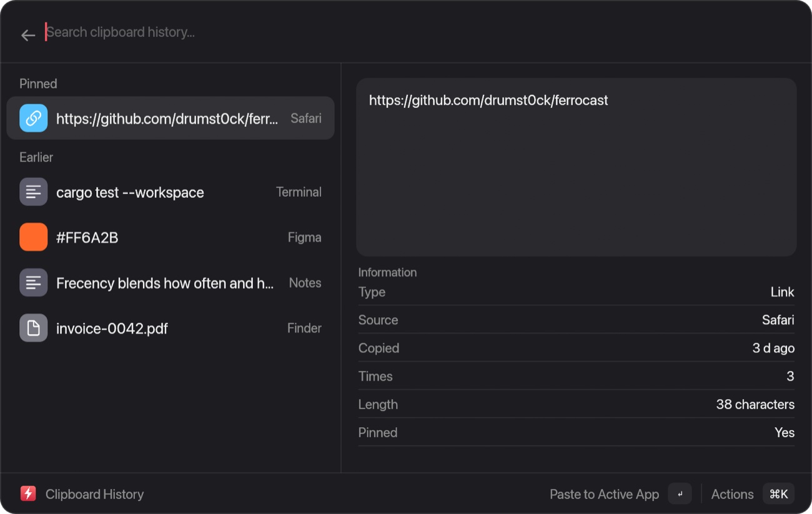Select the orange #FF6A2B color swatch

point(34,237)
